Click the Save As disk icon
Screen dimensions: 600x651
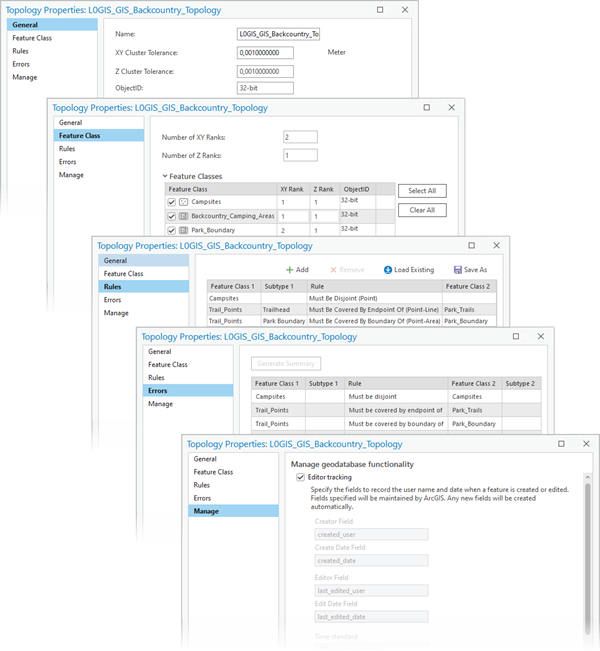click(x=457, y=270)
